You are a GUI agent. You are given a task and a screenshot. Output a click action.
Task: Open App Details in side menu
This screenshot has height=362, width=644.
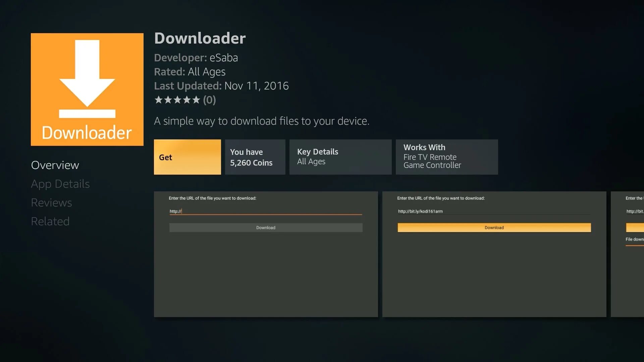[x=60, y=184]
